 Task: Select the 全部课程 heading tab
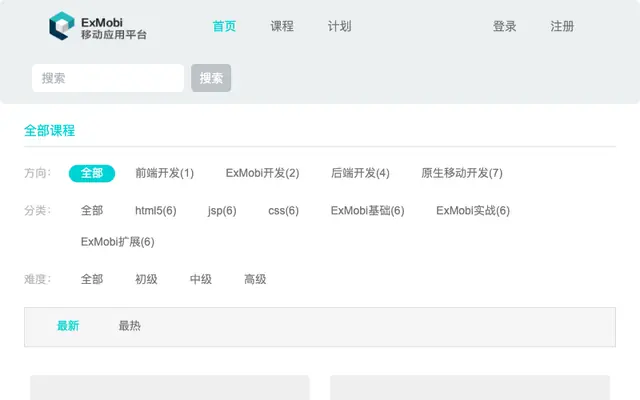point(49,131)
